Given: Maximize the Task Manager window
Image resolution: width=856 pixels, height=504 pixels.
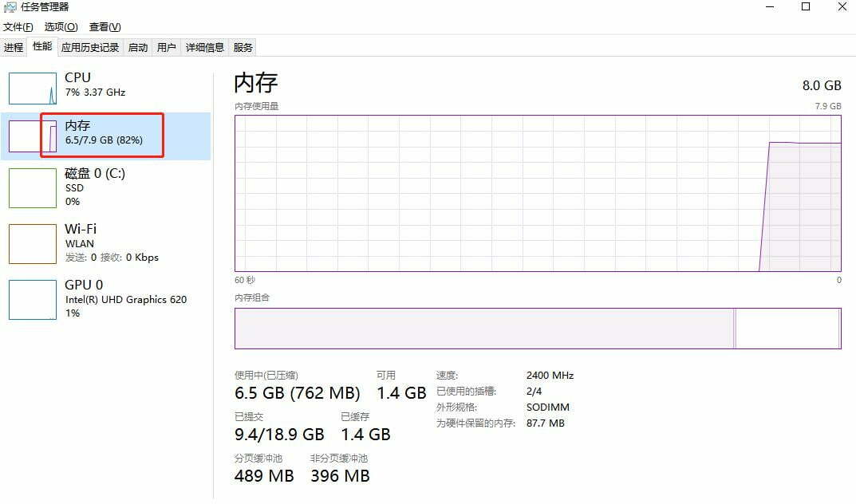Looking at the screenshot, I should pos(806,7).
